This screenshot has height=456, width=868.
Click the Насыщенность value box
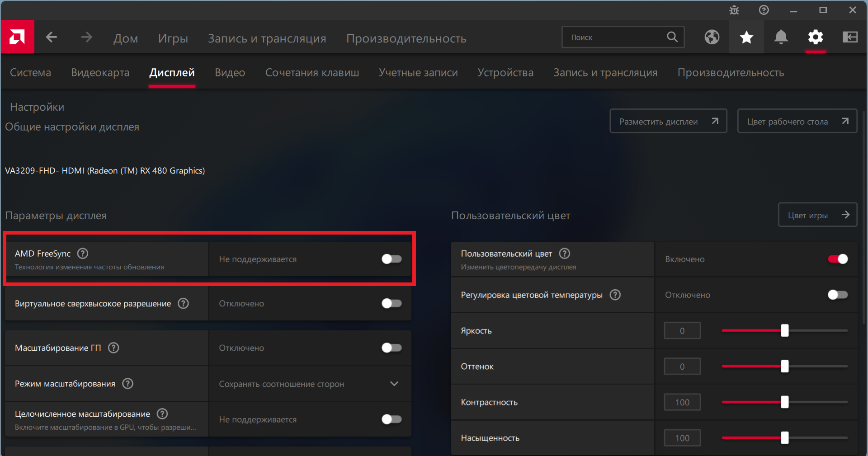(682, 437)
